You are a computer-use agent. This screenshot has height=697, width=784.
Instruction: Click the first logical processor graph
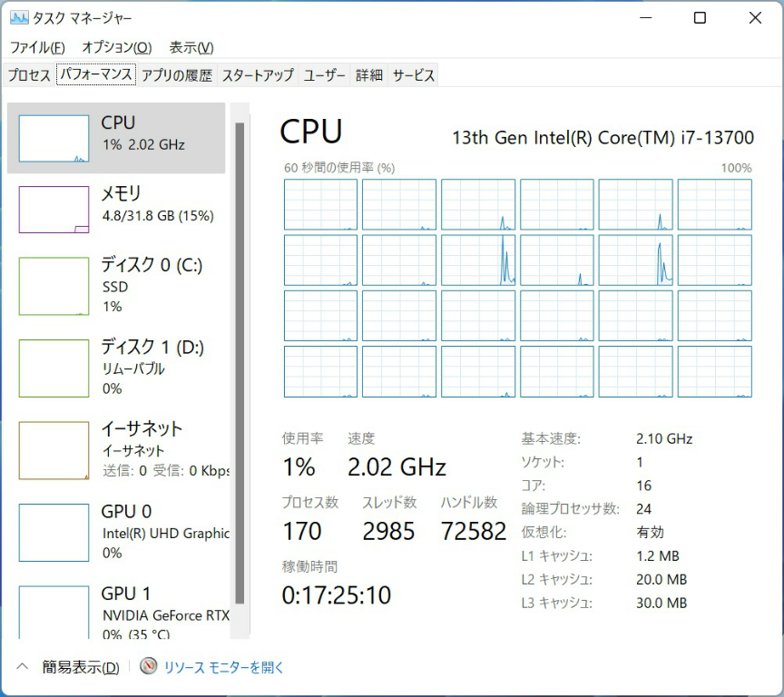click(x=320, y=204)
